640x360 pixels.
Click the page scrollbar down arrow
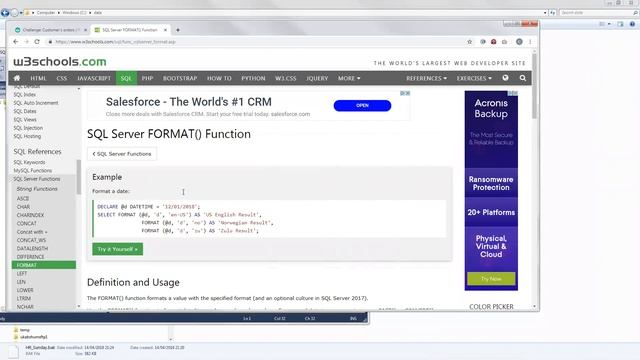pyautogui.click(x=534, y=306)
